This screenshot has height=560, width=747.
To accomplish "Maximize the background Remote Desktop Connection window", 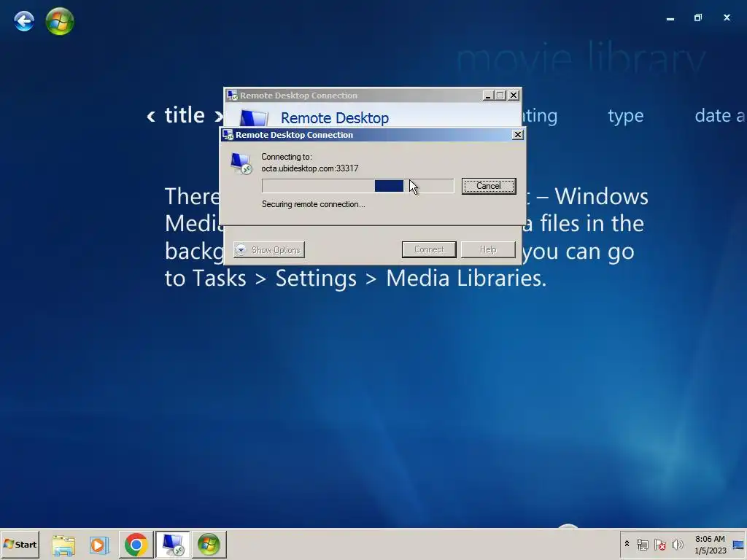I will point(500,96).
